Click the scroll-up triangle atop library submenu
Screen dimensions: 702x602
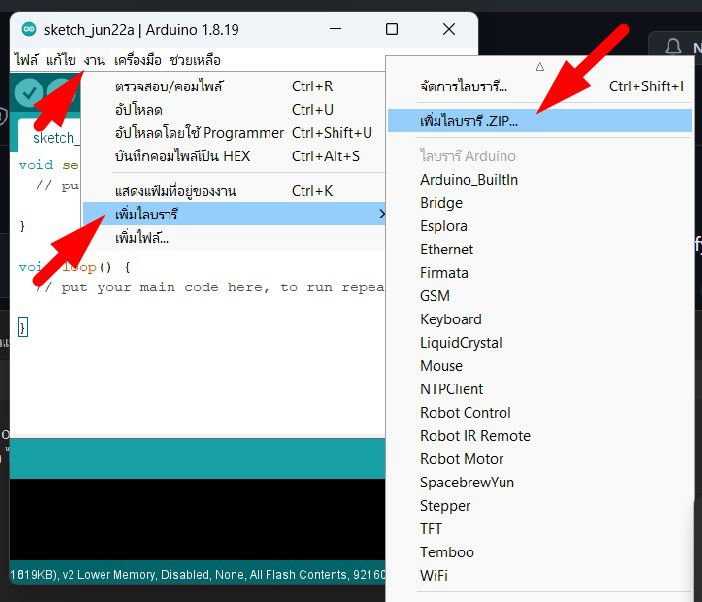click(540, 66)
